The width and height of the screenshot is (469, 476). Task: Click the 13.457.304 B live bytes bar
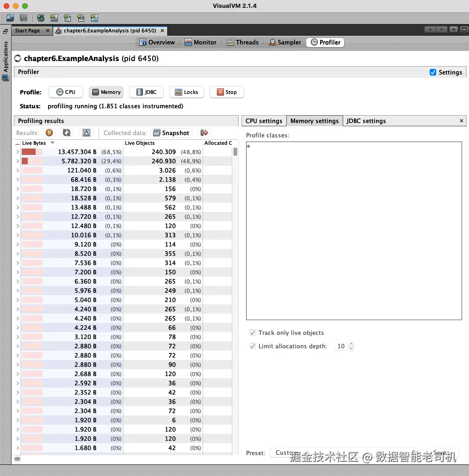coord(32,152)
